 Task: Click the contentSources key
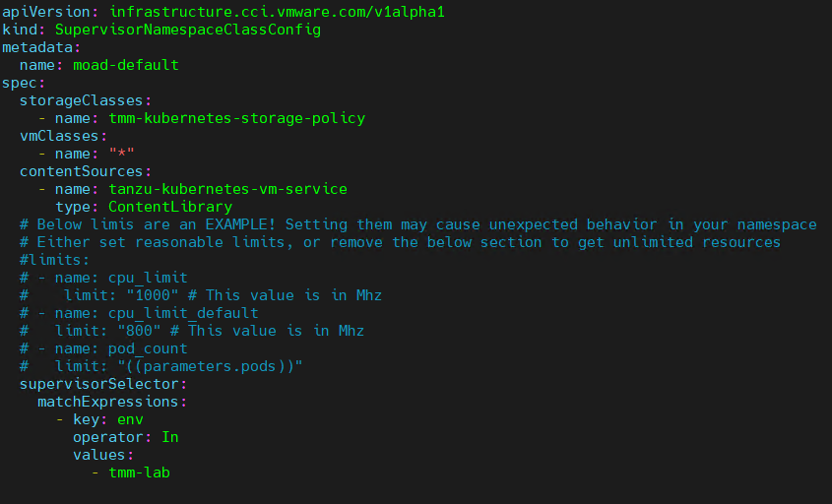click(x=81, y=171)
